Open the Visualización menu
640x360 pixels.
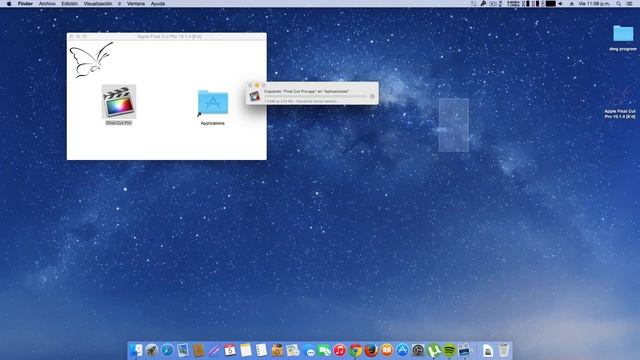(98, 4)
